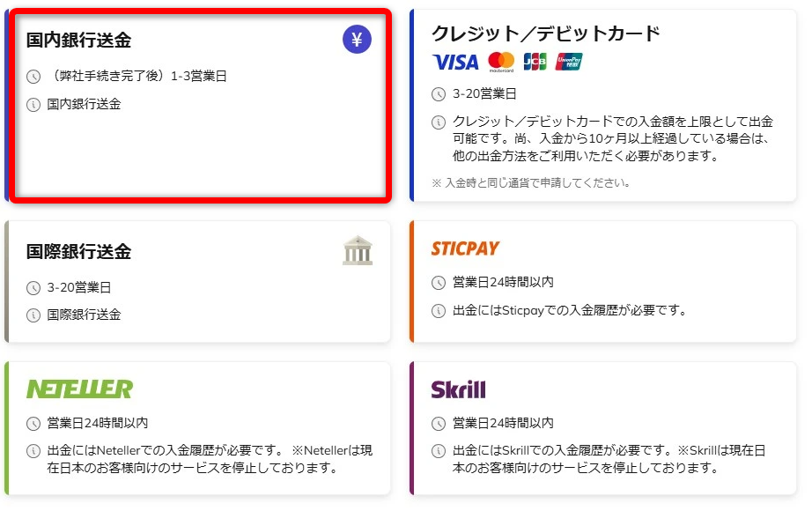Click the UnionPay card logo

click(569, 62)
